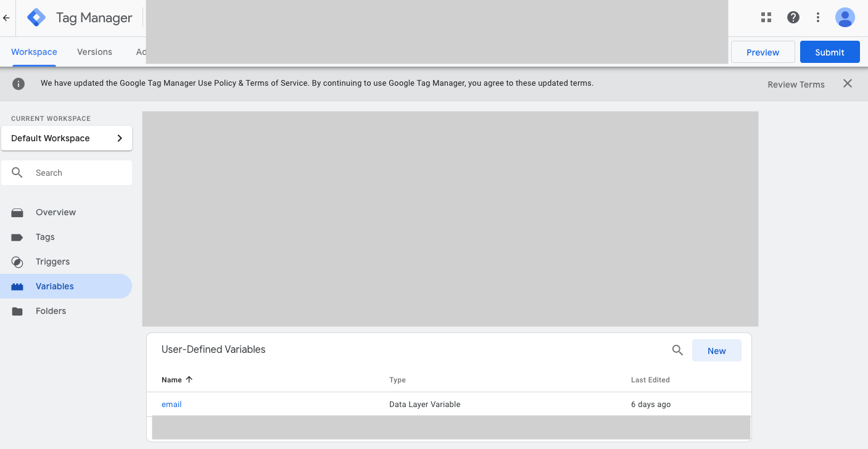This screenshot has width=868, height=449.
Task: Search user-defined variables via magnifier icon
Action: 677,350
